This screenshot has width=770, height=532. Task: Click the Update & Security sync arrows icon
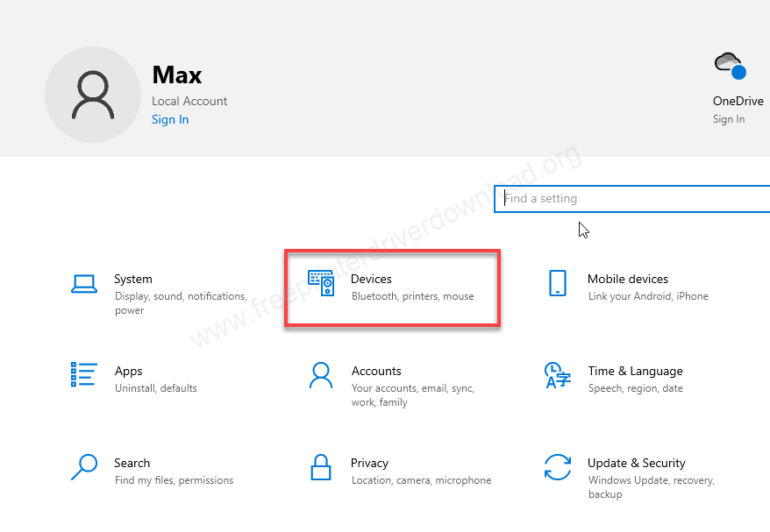(558, 467)
